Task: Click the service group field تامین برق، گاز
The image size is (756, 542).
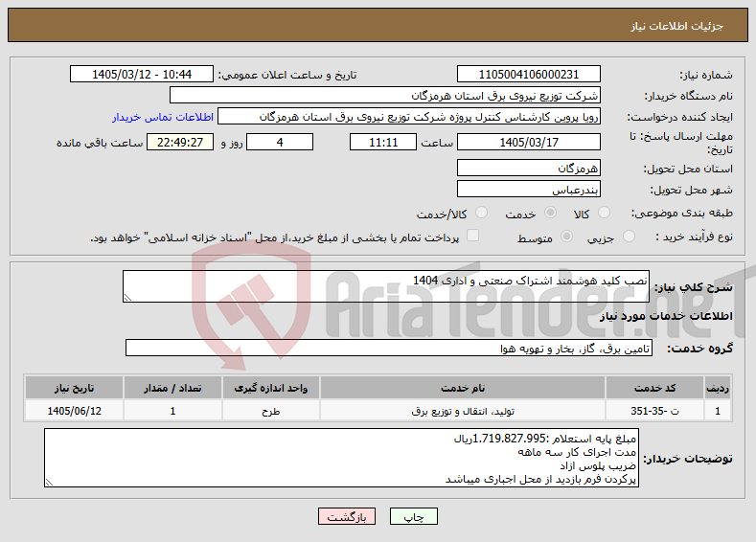Action: point(389,348)
